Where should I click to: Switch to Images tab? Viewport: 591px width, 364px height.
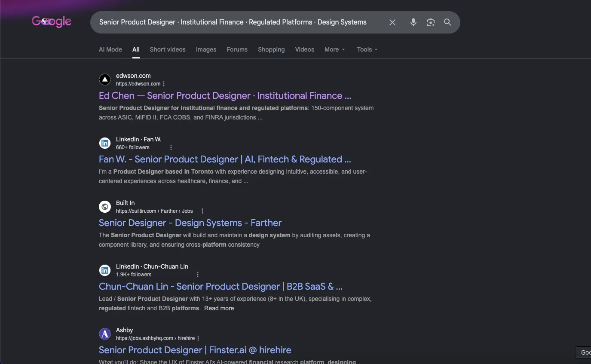(x=206, y=49)
